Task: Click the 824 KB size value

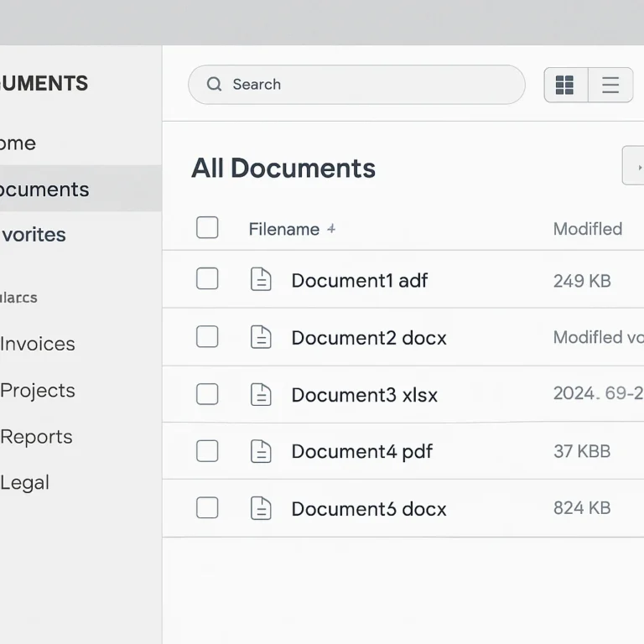Action: tap(582, 508)
